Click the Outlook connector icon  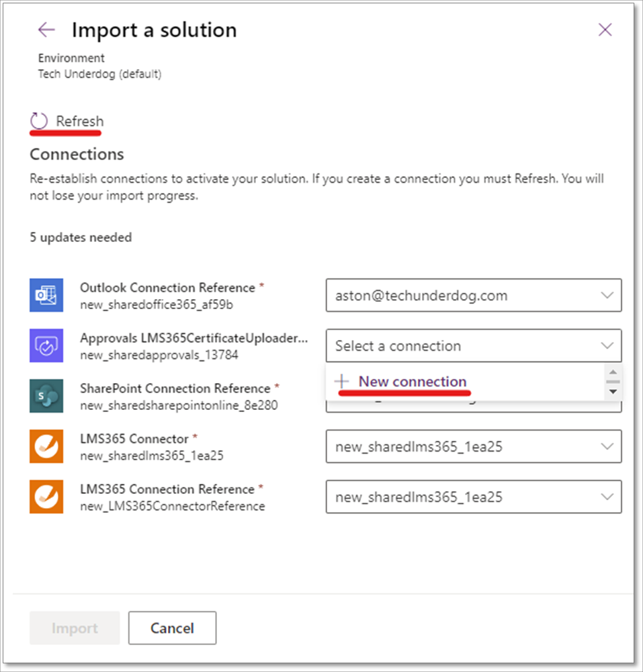[x=46, y=295]
